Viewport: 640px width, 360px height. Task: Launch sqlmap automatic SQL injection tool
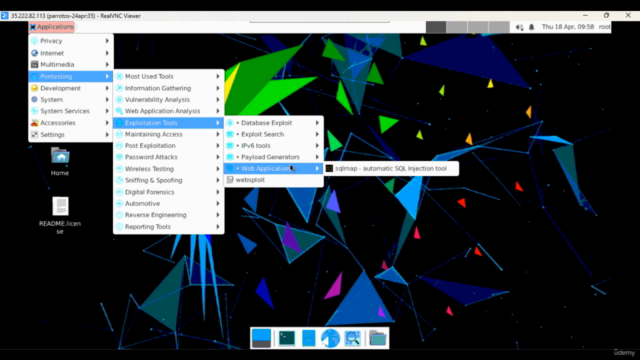click(391, 169)
